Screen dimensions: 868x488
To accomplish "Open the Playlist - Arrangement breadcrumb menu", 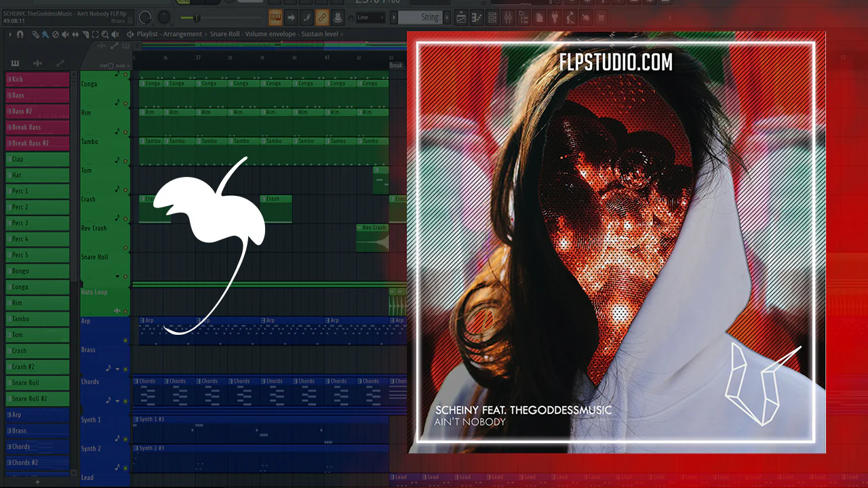I will (170, 34).
